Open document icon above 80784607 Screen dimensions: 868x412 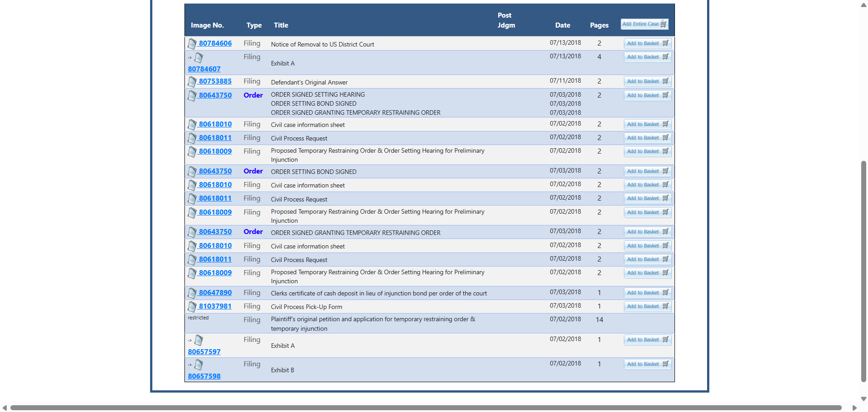pos(198,58)
